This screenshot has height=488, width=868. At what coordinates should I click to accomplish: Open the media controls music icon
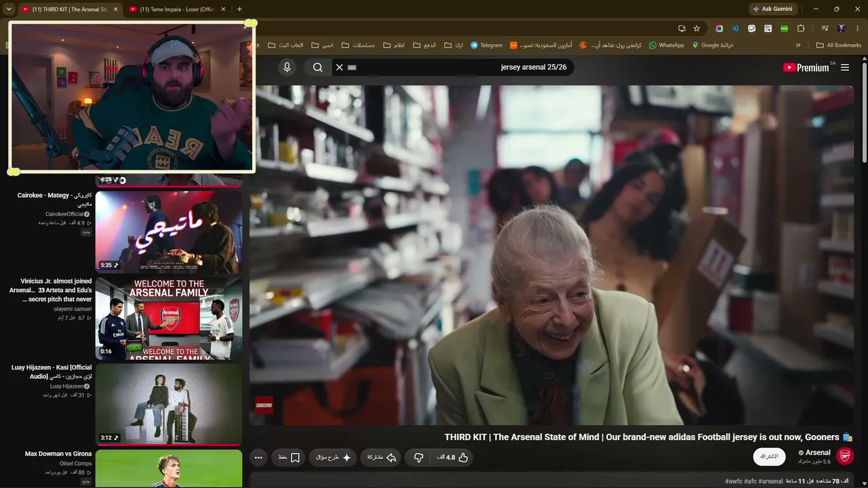[825, 28]
